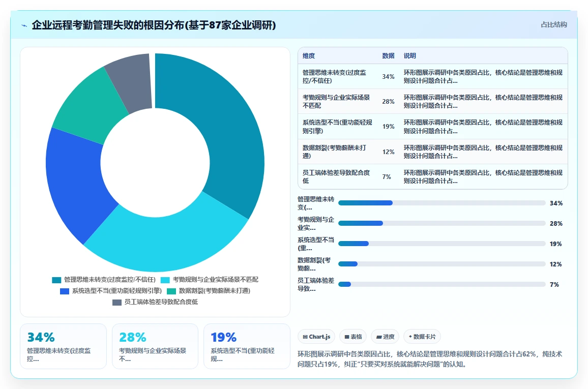588x389 pixels.
Task: Click legend text 考勤规则与企业实际场景不匹配
Action: coord(215,280)
